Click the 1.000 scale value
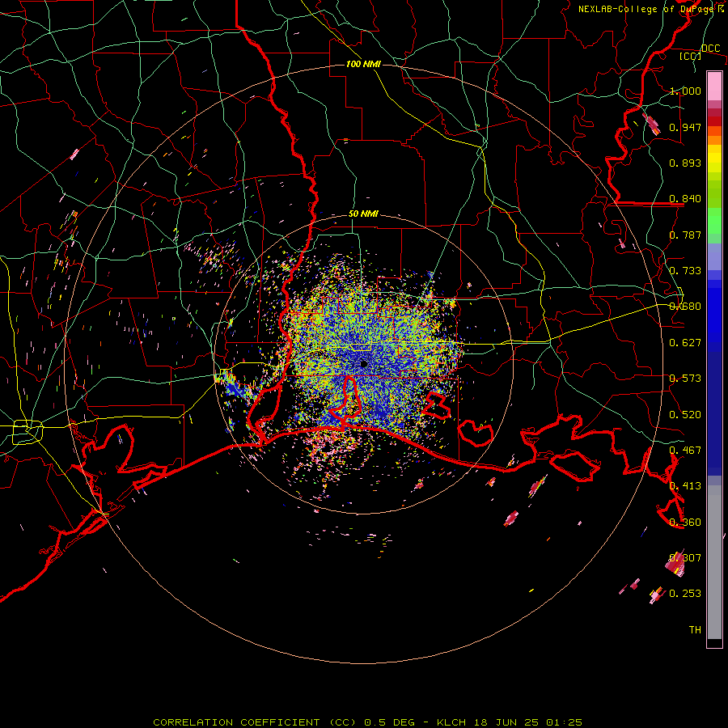 (x=685, y=91)
